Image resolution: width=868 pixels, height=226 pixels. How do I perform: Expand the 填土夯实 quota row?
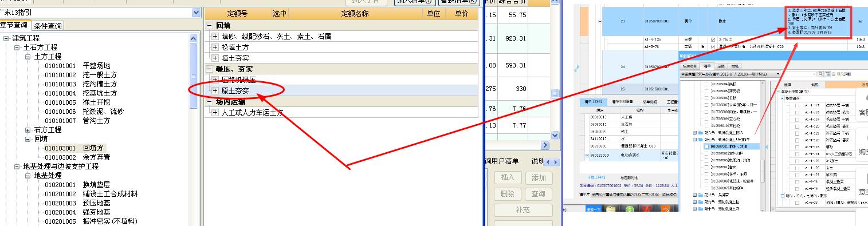(215, 58)
